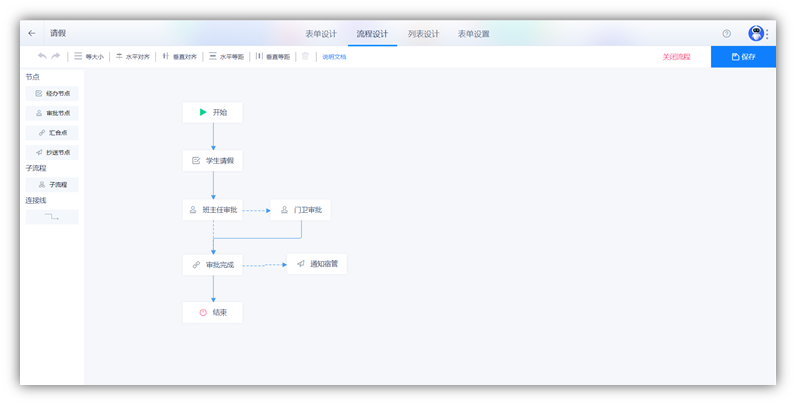Select the 通知宿管 node

[x=317, y=264]
